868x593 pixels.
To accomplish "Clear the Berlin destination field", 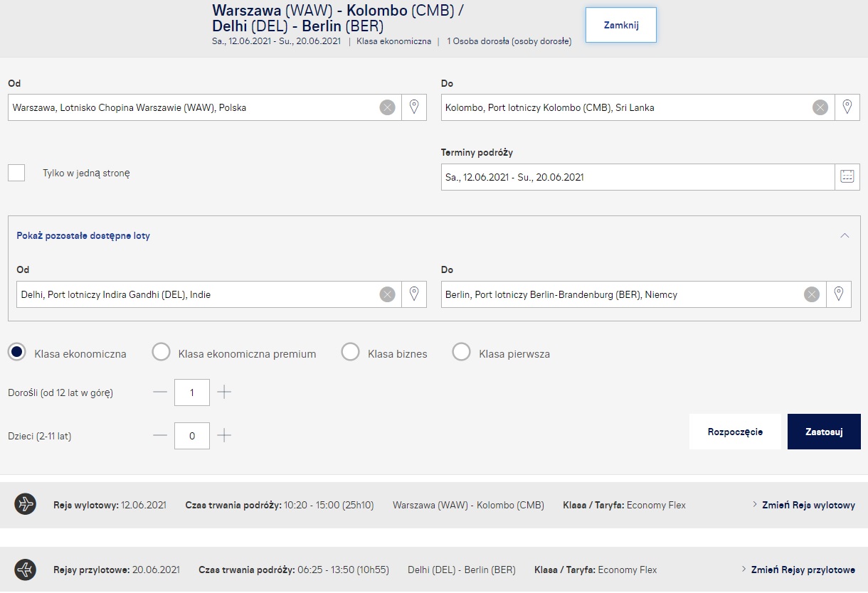I will [x=811, y=294].
